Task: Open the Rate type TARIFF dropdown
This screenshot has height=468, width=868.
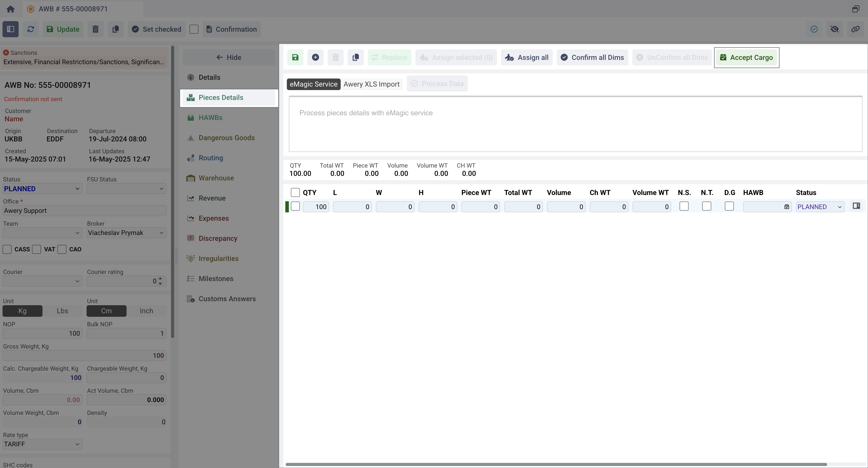Action: [42, 444]
